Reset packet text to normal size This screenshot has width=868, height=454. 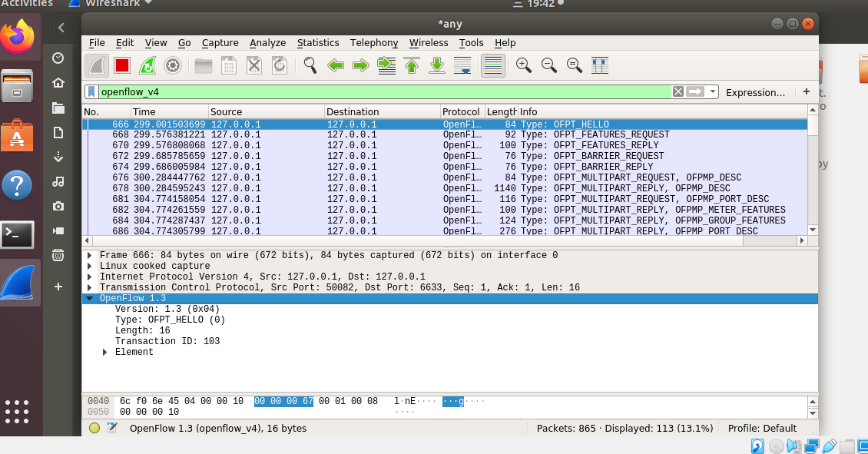(x=574, y=66)
